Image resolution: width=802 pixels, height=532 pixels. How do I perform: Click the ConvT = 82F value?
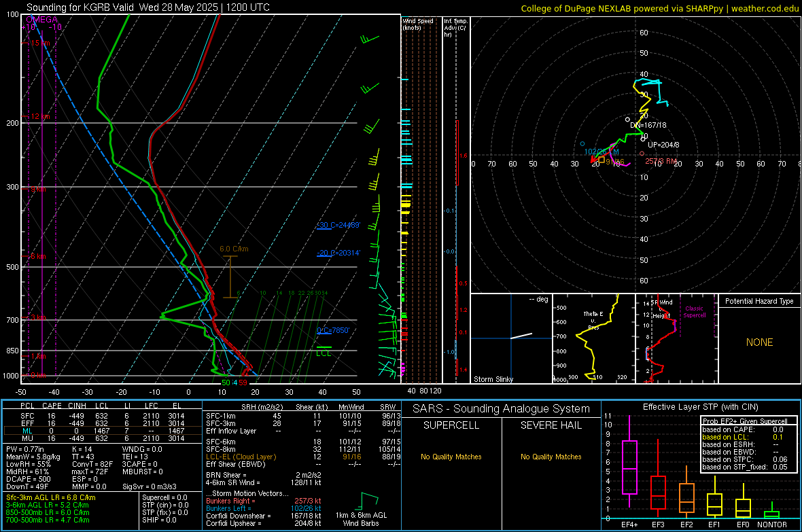pyautogui.click(x=92, y=464)
